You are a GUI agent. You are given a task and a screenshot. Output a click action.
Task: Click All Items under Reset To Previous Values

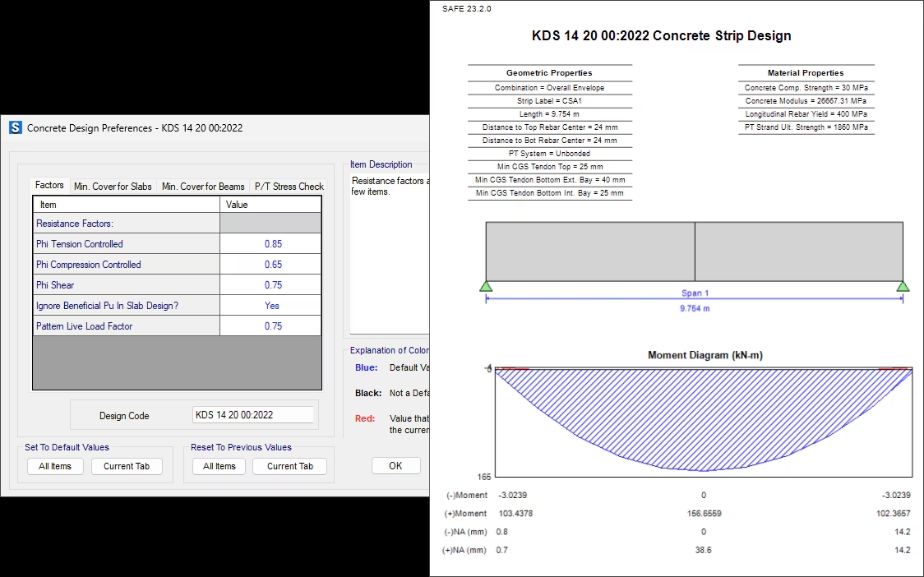[x=219, y=466]
